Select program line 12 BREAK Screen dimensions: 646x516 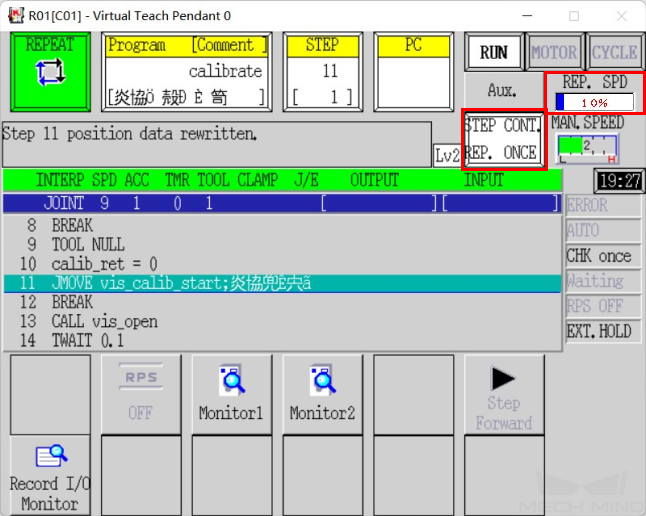point(282,302)
